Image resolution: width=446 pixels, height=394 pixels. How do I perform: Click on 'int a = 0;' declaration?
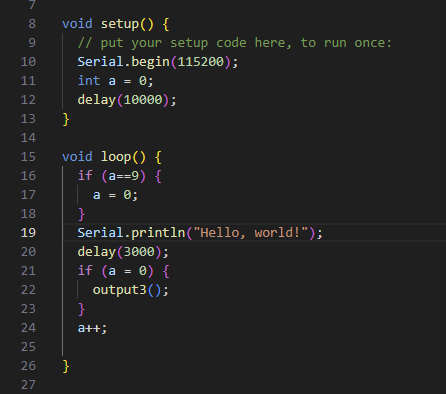115,81
